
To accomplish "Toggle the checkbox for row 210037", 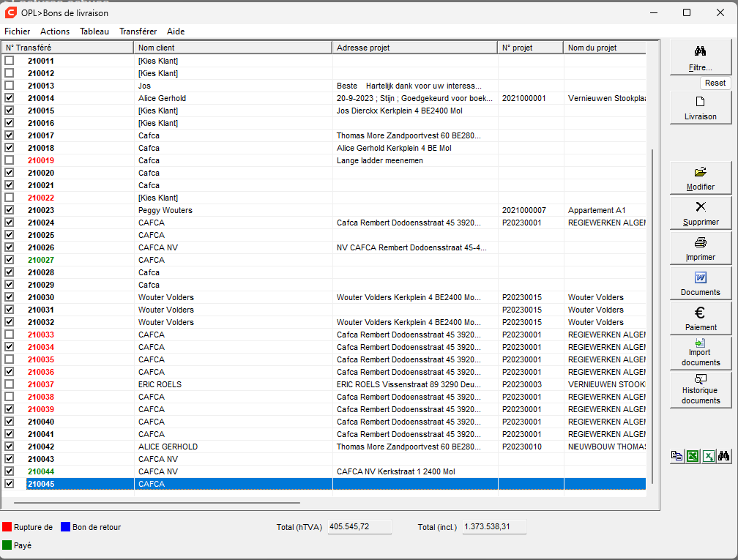I will coord(10,384).
